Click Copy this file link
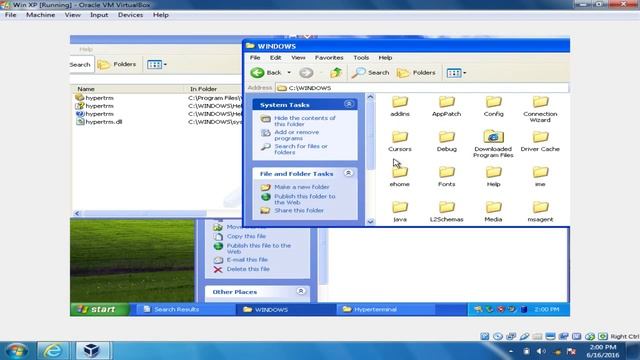 coord(246,236)
